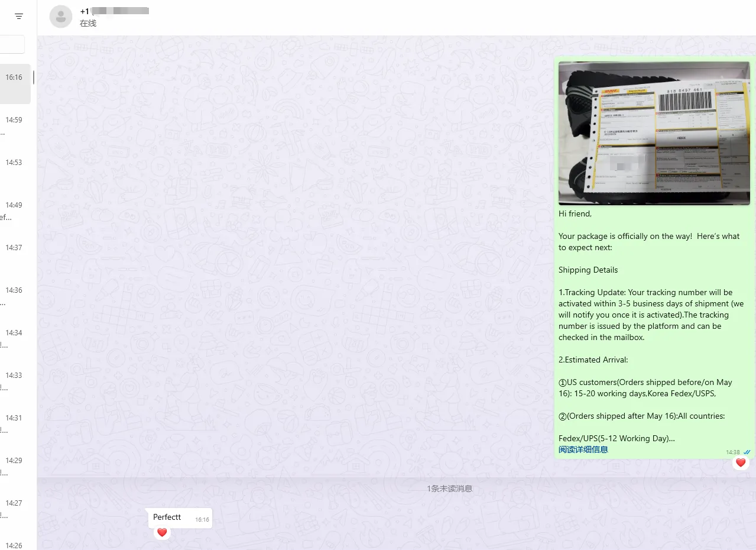The height and width of the screenshot is (550, 756).
Task: Click heart reaction on the shipping message
Action: (x=741, y=463)
